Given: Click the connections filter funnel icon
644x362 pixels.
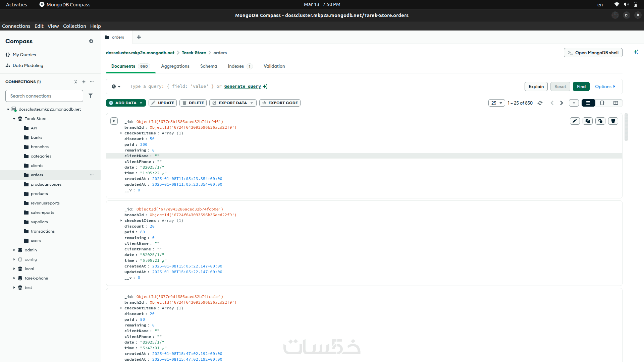Looking at the screenshot, I should (91, 96).
